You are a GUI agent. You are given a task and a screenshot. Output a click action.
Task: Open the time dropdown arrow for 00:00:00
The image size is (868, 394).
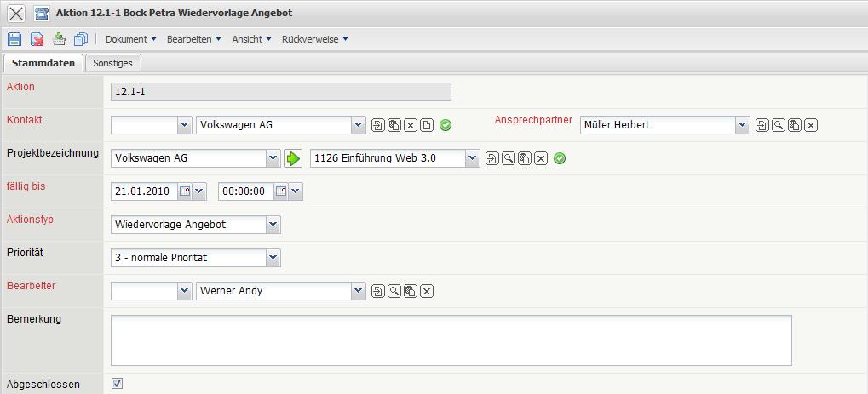point(296,191)
